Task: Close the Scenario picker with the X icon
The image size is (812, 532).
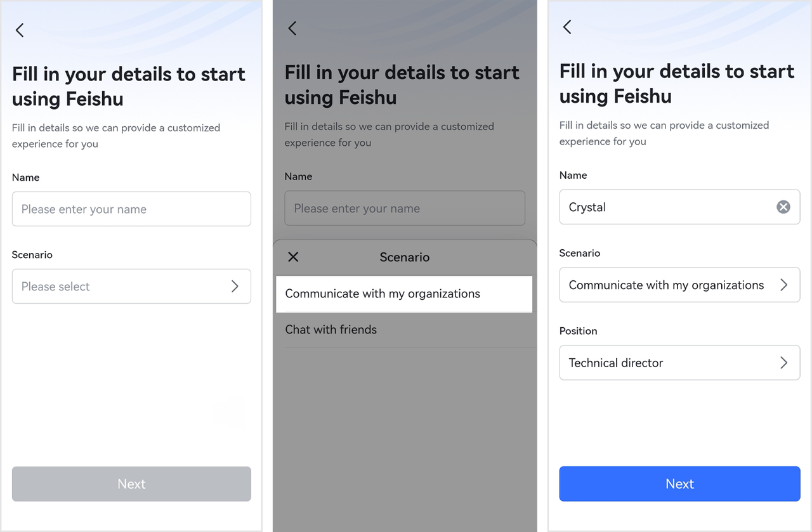Action: (292, 257)
